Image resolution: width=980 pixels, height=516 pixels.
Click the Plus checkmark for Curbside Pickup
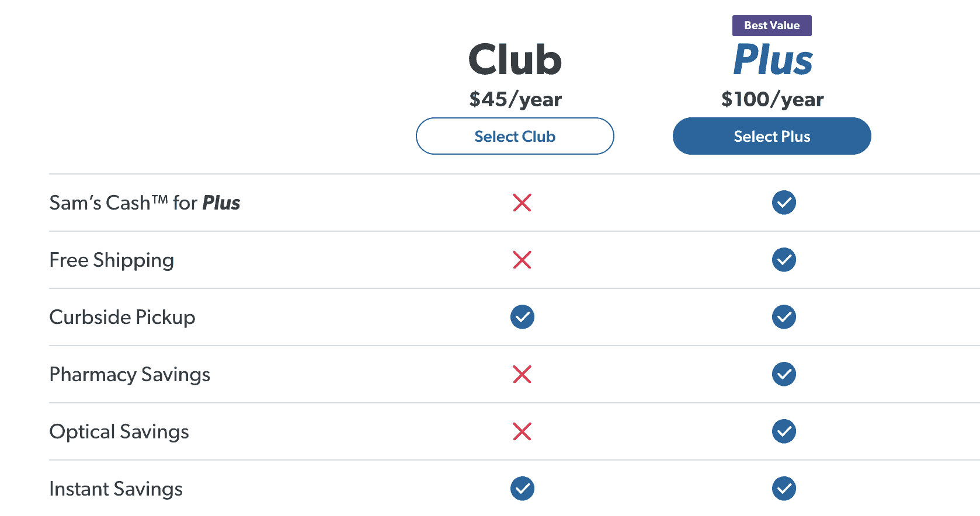point(784,317)
